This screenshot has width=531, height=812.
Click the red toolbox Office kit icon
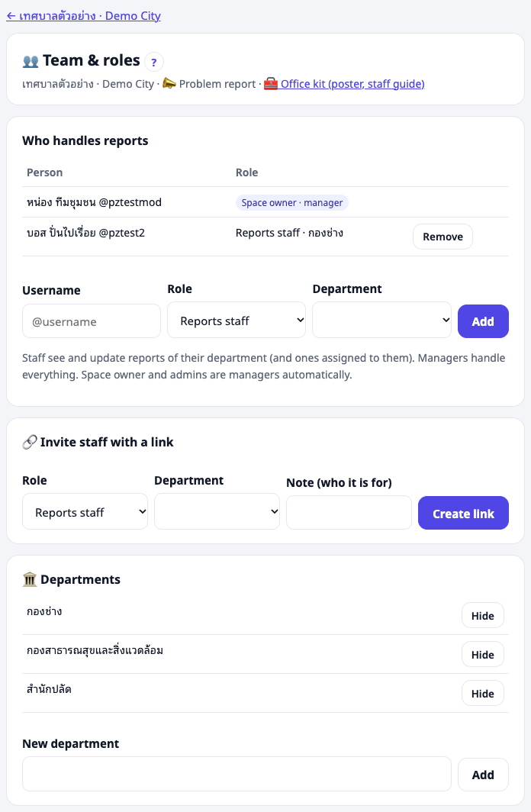tap(271, 83)
